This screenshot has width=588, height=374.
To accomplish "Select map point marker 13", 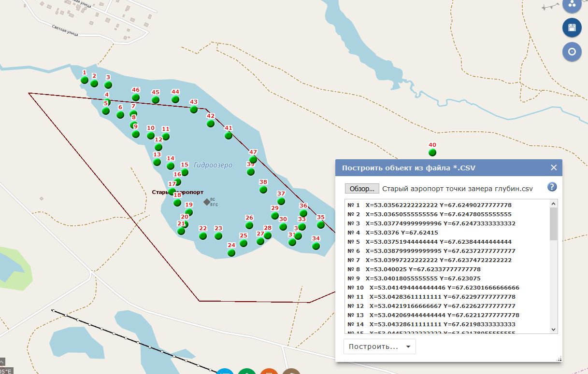I will [x=157, y=162].
